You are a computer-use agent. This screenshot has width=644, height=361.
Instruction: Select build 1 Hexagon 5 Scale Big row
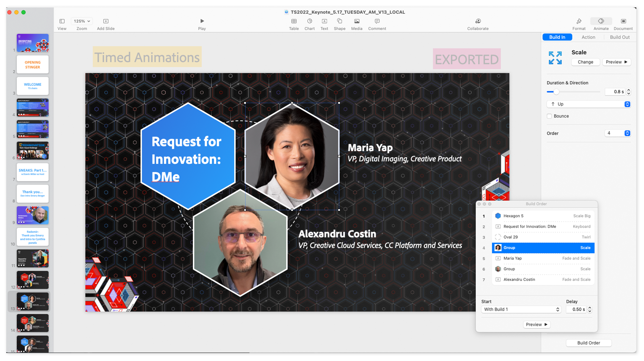pos(543,216)
